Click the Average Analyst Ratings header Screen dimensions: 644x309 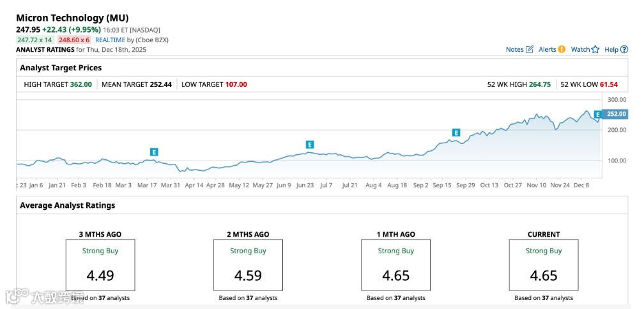[x=67, y=205]
